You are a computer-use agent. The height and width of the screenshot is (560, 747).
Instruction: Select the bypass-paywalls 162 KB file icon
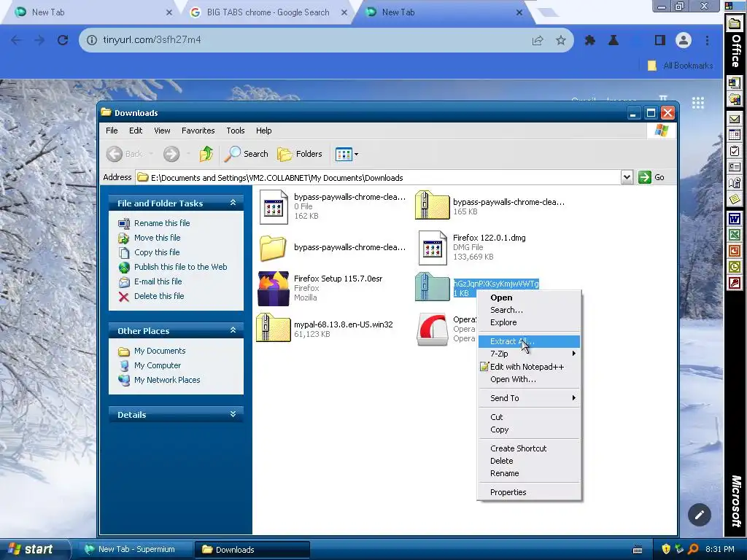274,207
